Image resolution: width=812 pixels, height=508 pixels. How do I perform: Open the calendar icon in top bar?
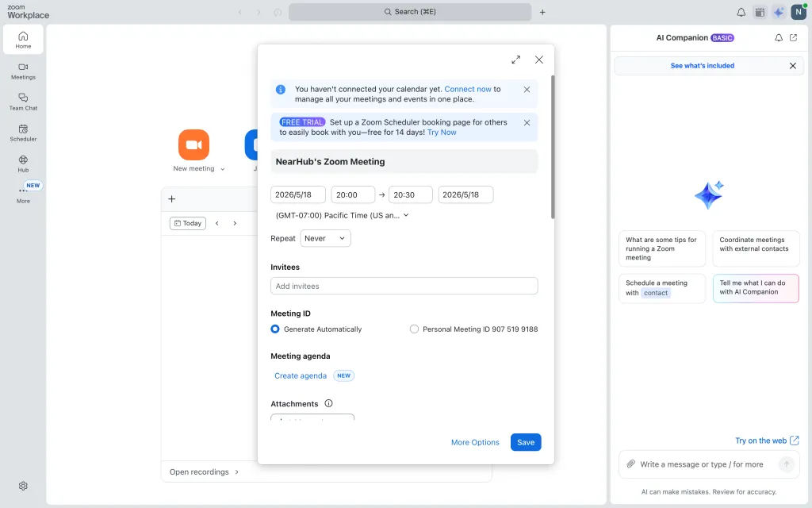click(760, 12)
